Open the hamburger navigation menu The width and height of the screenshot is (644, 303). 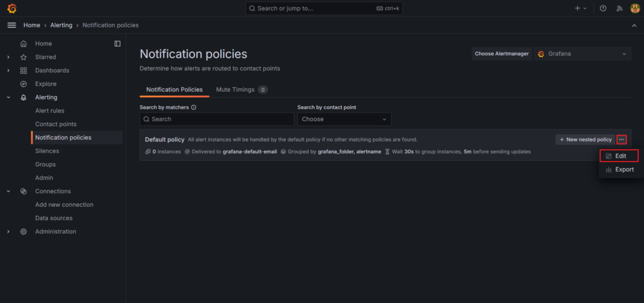[x=11, y=25]
